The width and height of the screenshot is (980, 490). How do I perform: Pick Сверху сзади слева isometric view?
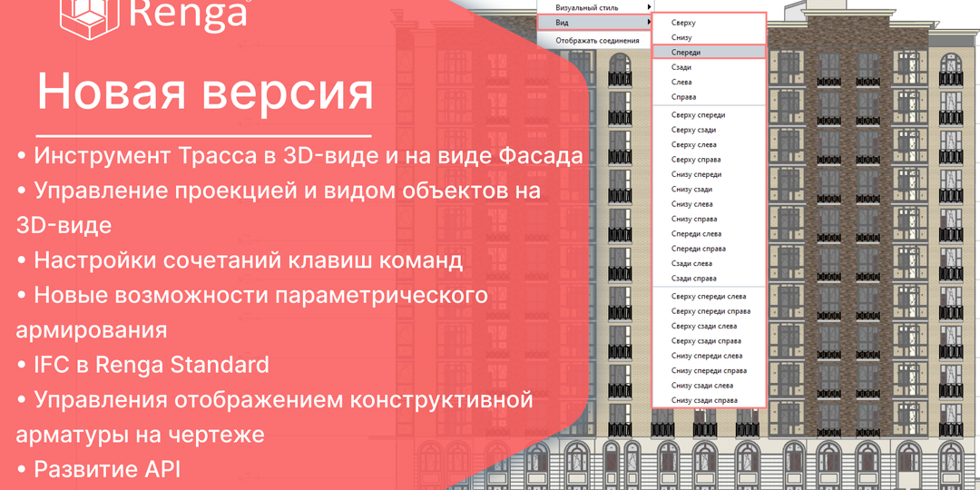point(709,327)
